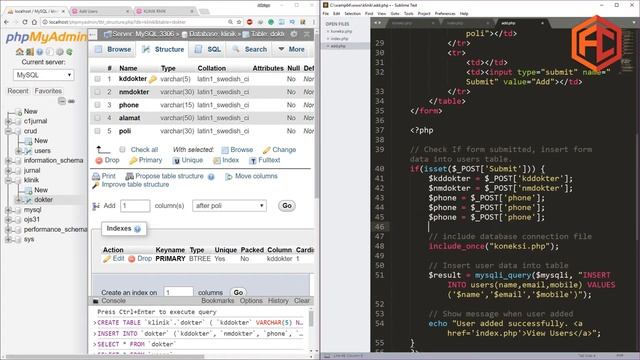Image resolution: width=640 pixels, height=360 pixels.
Task: Select the alamat column checkbox
Action: (98, 118)
